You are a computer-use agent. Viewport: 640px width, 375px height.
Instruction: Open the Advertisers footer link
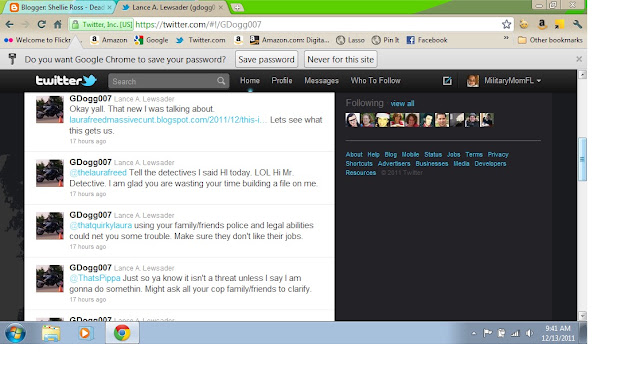[x=394, y=164]
